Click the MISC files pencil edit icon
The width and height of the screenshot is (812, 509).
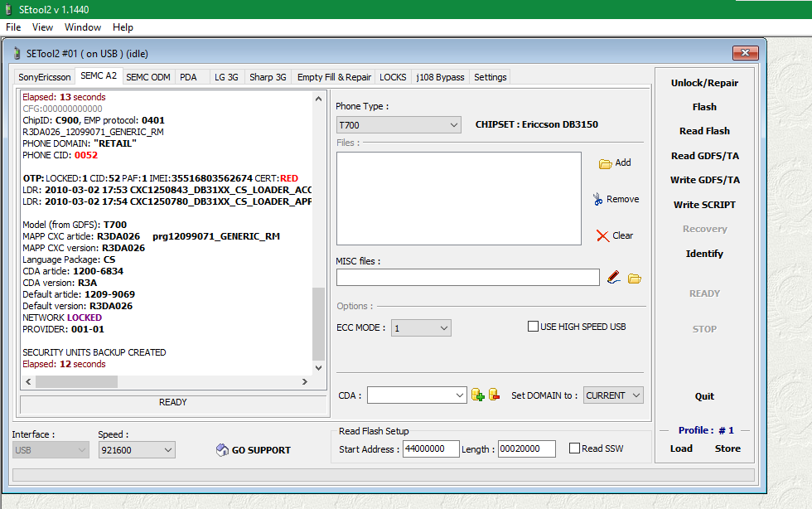614,278
